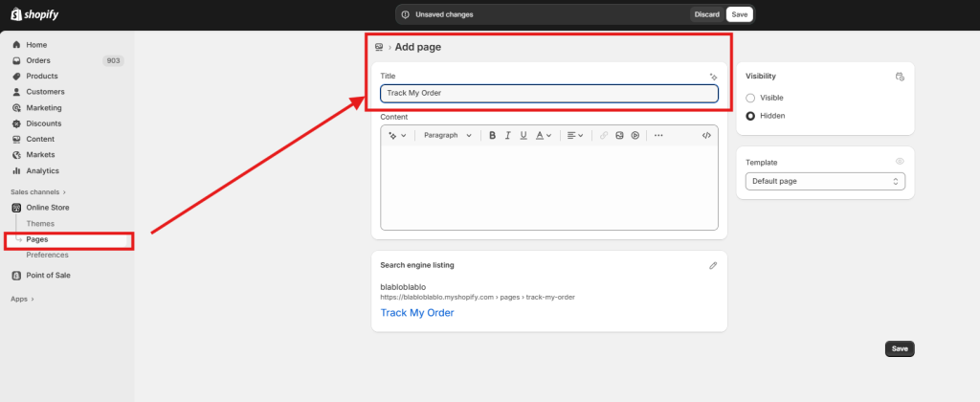This screenshot has height=402, width=980.
Task: Save from the top unsaved changes bar
Action: coord(740,14)
